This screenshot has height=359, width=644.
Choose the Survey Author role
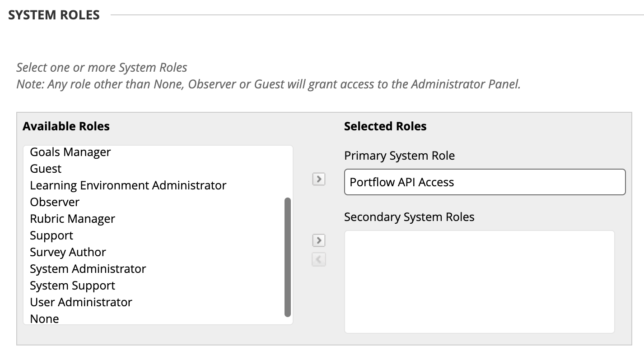pos(68,253)
